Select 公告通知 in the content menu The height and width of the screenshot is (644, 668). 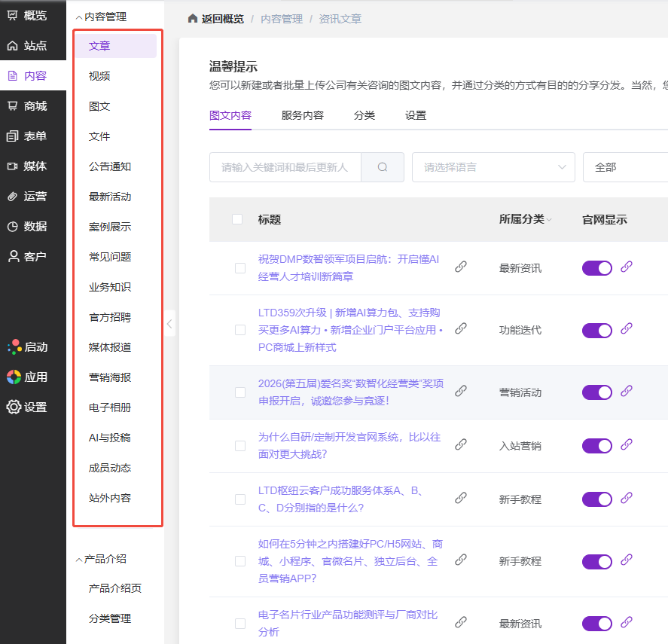pyautogui.click(x=110, y=166)
